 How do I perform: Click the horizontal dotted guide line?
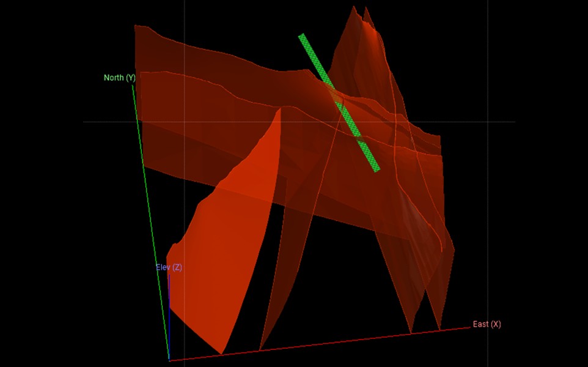click(x=110, y=122)
